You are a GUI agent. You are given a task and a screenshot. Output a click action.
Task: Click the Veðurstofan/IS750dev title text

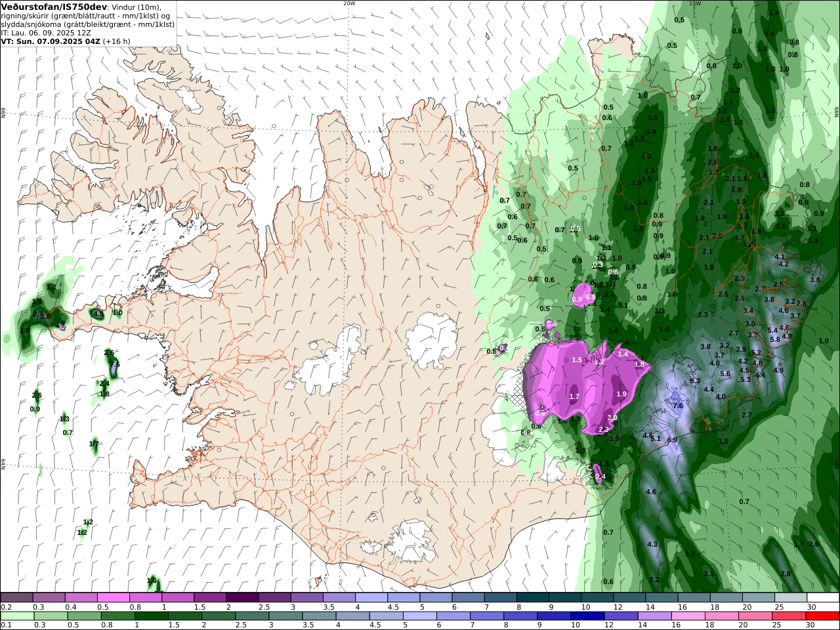[54, 6]
